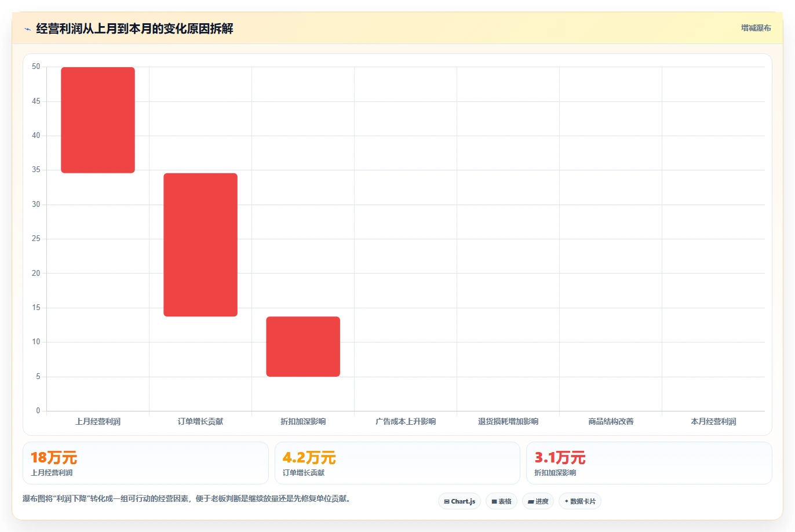Viewport: 795px width, 532px height.
Task: Select the red 折扣加深影响 waterfall bar
Action: click(x=303, y=347)
